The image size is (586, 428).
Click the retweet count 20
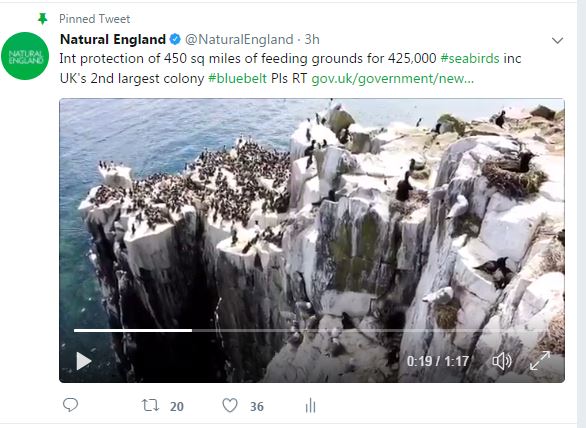(177, 406)
